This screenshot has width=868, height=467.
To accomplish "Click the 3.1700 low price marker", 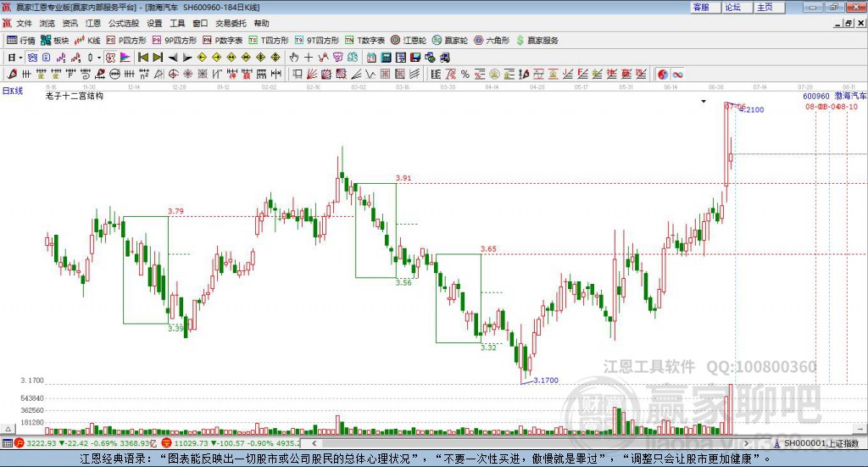I will point(546,381).
